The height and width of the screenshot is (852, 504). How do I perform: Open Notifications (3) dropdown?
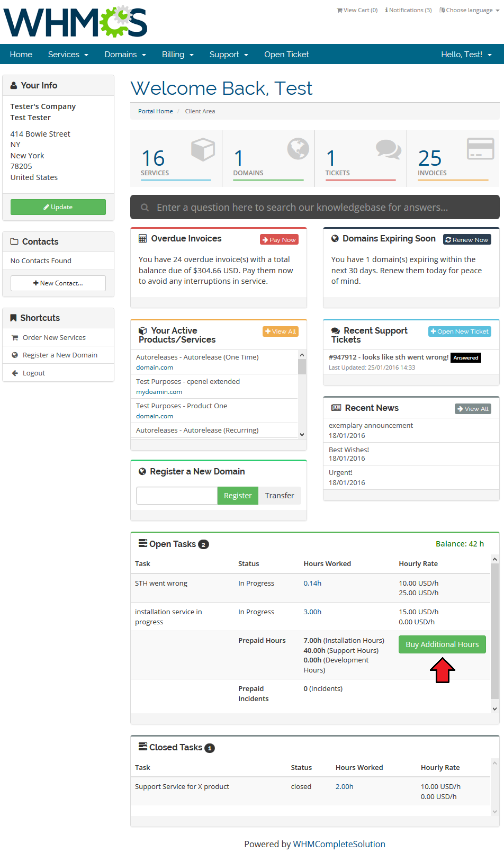408,10
